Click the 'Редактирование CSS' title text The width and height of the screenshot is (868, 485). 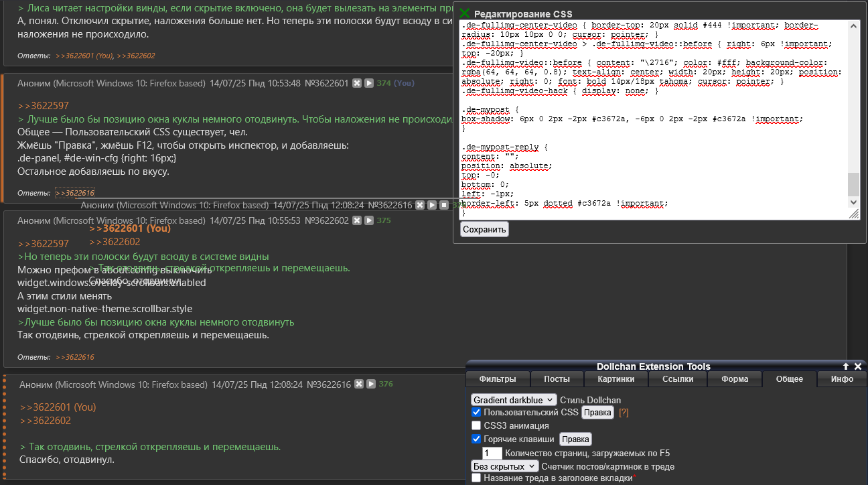(523, 14)
